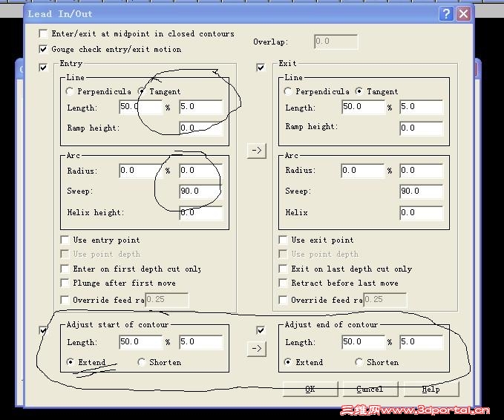Viewport: 504px width, 420px height.
Task: Click the Cancel button
Action: click(x=370, y=389)
